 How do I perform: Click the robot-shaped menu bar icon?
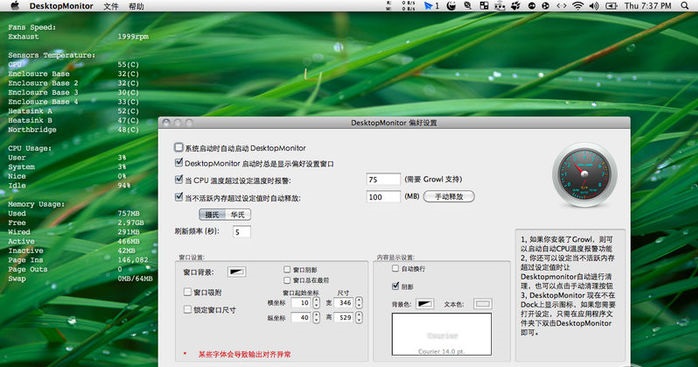click(500, 6)
